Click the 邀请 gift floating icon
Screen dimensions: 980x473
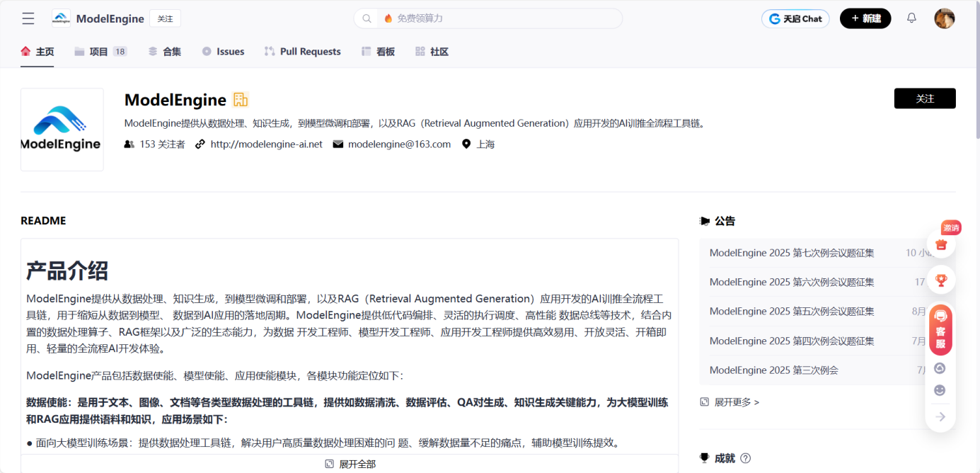[x=941, y=245]
